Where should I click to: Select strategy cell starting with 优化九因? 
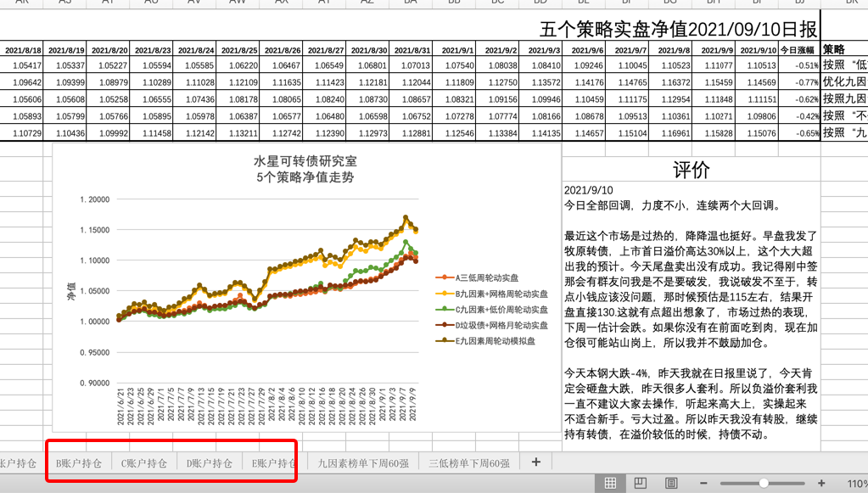point(844,82)
